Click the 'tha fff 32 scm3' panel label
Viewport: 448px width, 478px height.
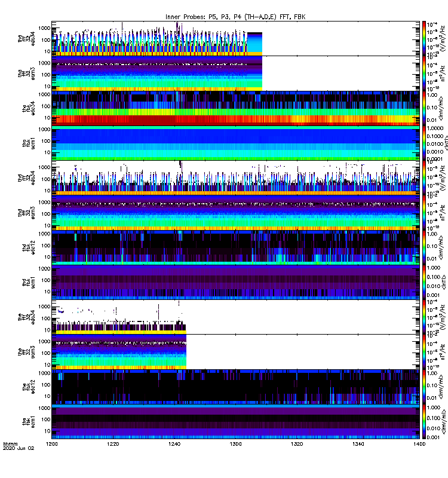tap(26, 73)
